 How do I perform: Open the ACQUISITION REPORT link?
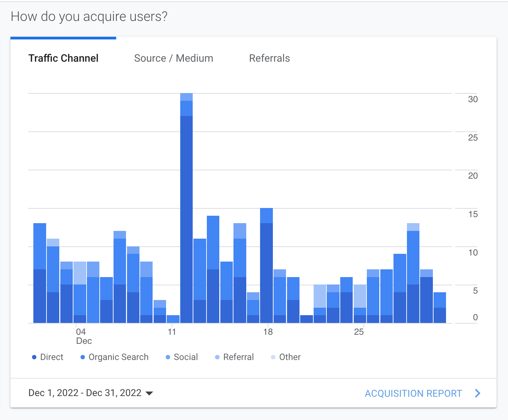413,393
